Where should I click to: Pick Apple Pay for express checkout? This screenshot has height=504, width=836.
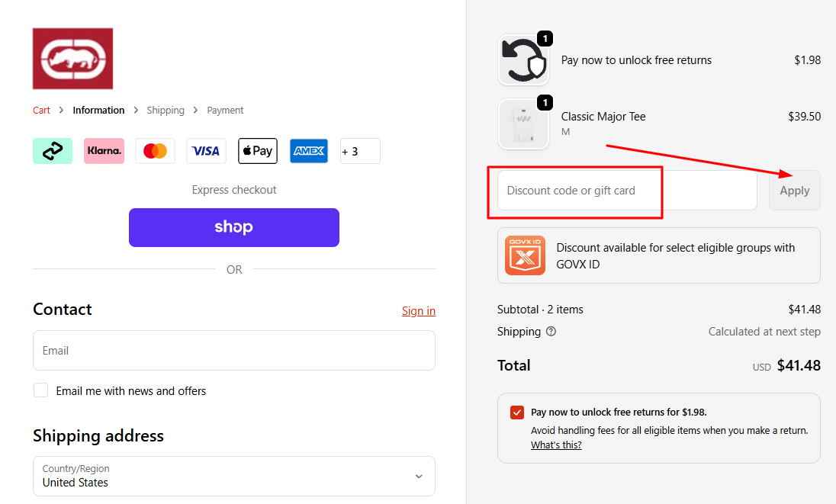[x=257, y=150]
